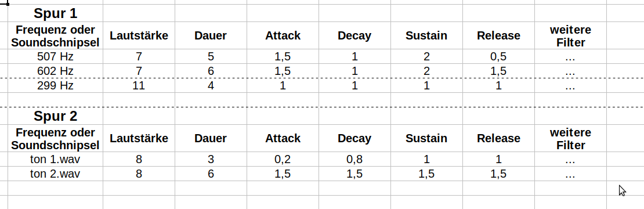Select the Release header in Spur 2
Viewport: 644px width, 209px height.
click(498, 138)
